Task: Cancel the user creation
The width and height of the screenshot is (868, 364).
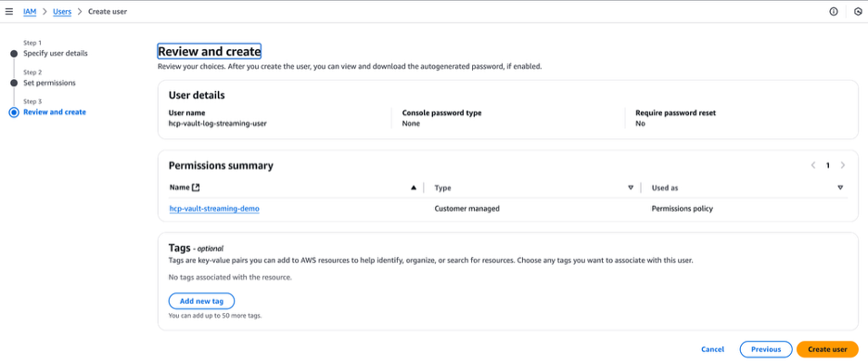Action: click(712, 349)
